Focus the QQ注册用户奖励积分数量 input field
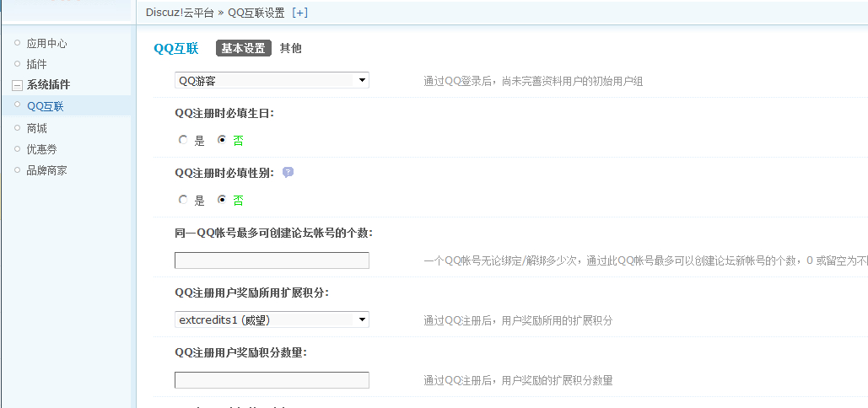Screen dimensions: 868x408 pyautogui.click(x=272, y=380)
